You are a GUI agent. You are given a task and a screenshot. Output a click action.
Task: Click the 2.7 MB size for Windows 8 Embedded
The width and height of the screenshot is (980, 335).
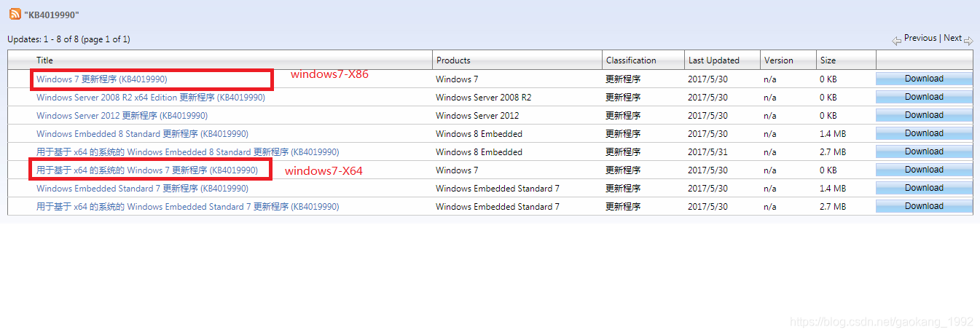tap(833, 151)
